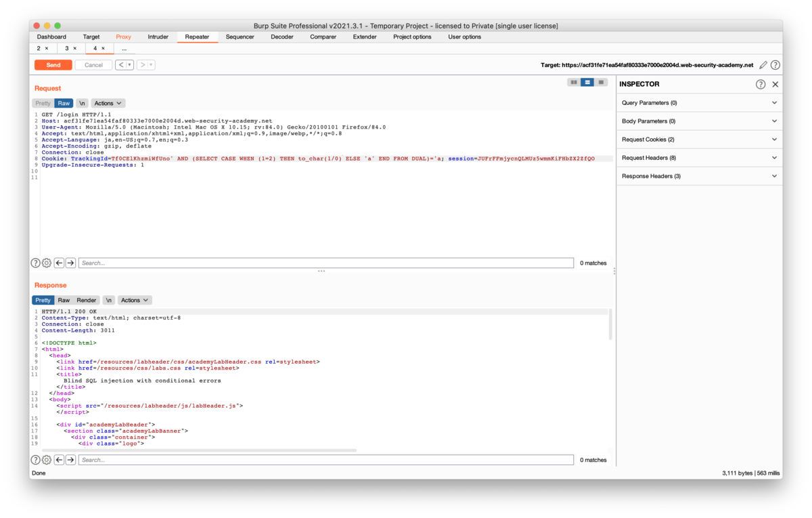Add new Repeater tab with ellipsis
This screenshot has width=812, height=518.
124,49
